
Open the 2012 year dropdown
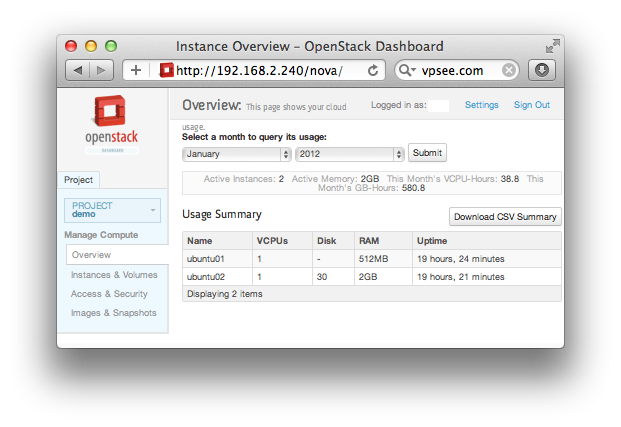[x=349, y=154]
